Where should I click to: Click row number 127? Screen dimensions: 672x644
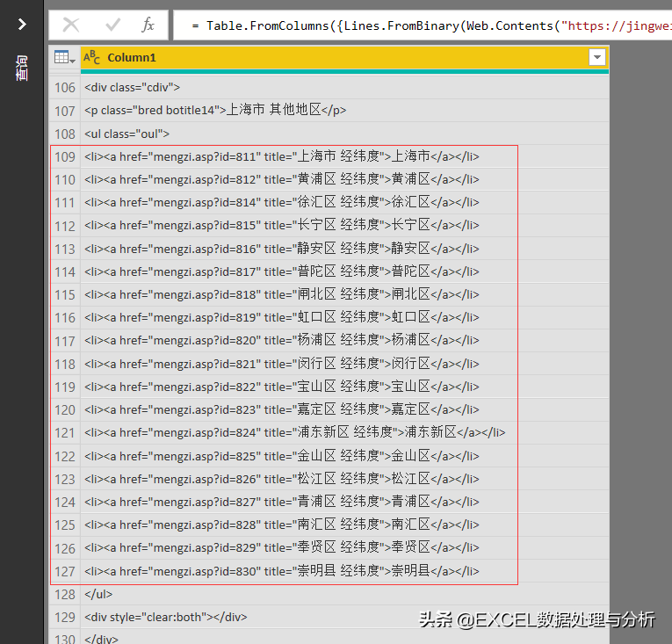[65, 572]
